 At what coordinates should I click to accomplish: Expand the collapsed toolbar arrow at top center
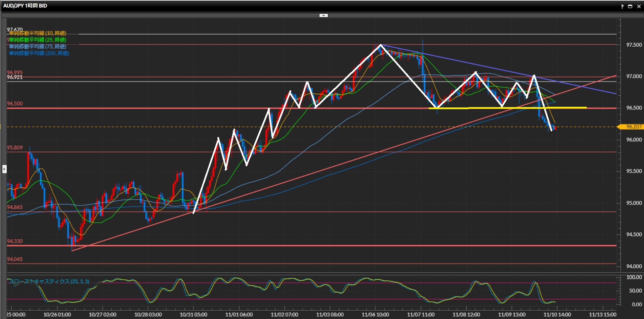(323, 15)
